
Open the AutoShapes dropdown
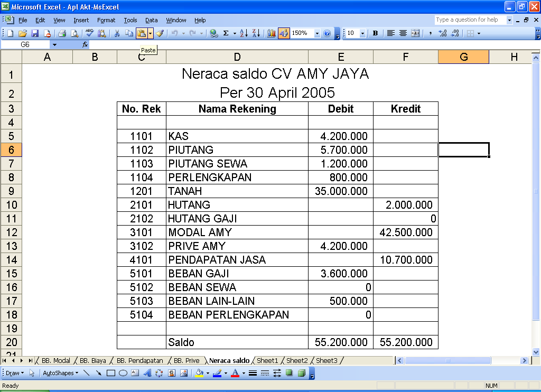click(x=60, y=373)
